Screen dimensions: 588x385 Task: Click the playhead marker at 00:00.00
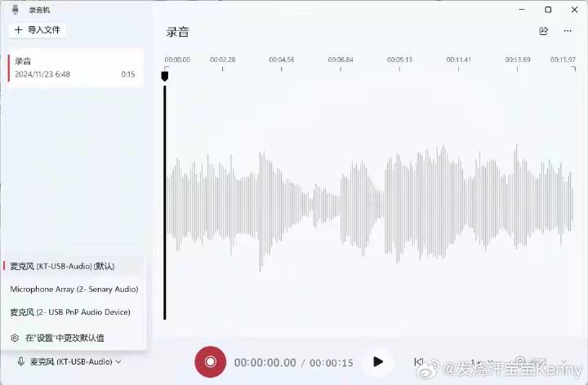point(165,76)
